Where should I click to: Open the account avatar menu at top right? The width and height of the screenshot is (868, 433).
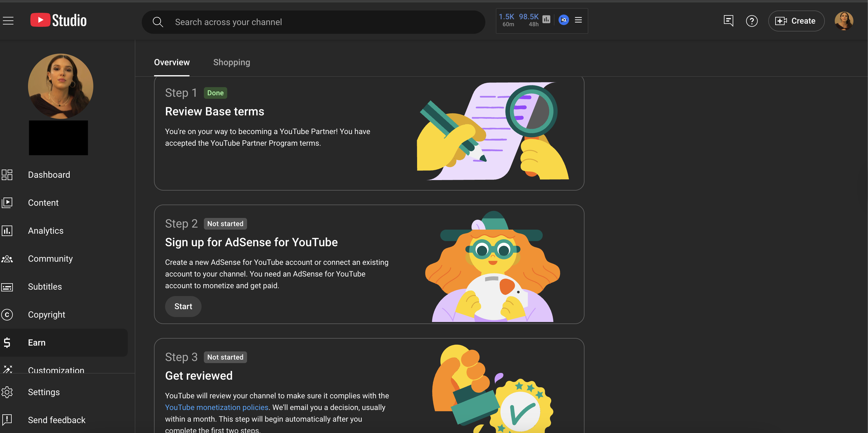844,21
